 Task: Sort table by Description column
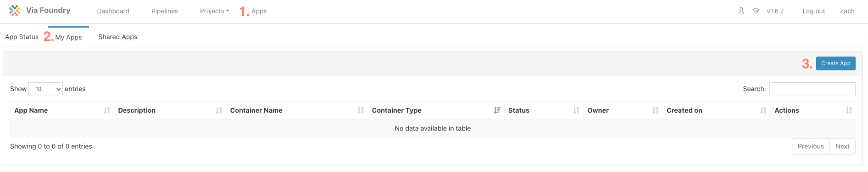point(170,110)
